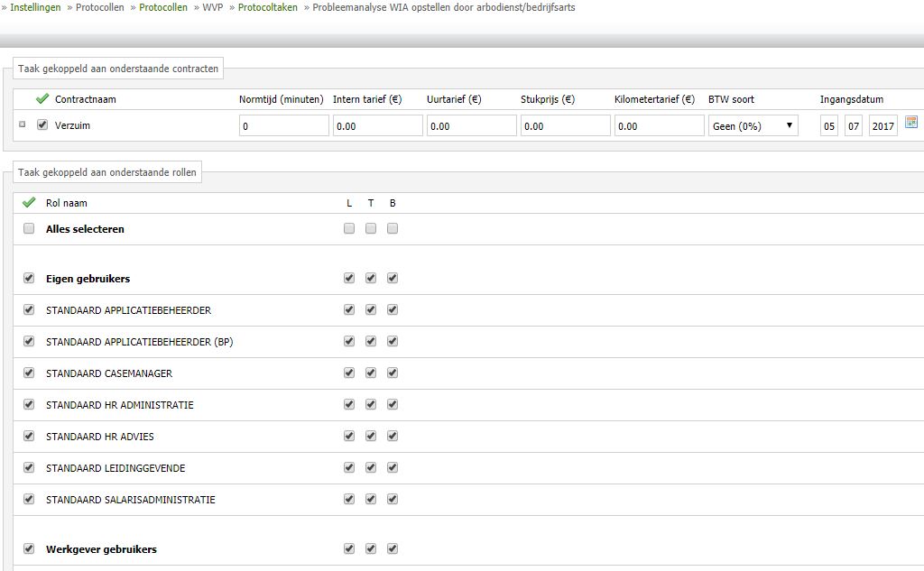
Task: Click the STANDAARD HR ADVIES role name
Action: coord(99,436)
